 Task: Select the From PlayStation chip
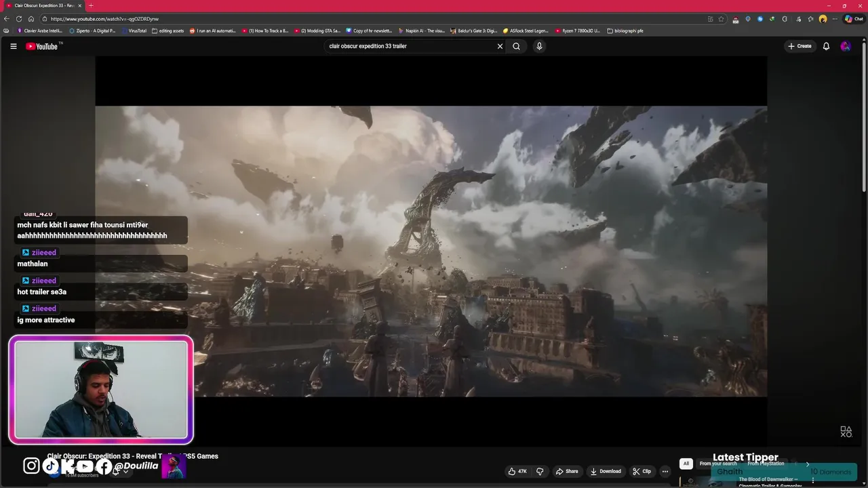[766, 464]
